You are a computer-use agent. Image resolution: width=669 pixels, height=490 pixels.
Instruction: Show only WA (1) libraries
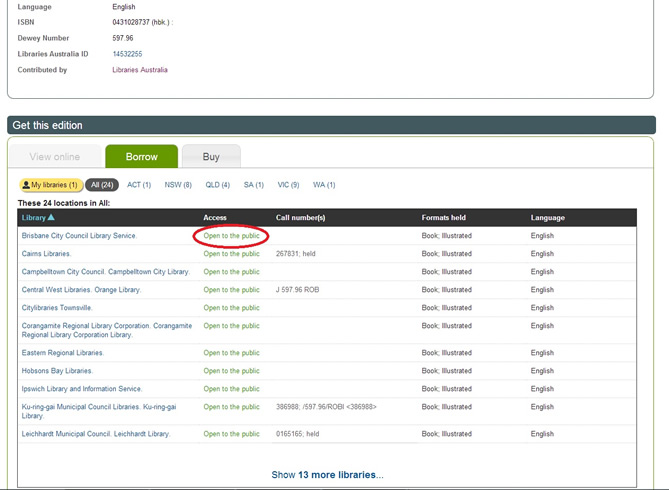[325, 185]
